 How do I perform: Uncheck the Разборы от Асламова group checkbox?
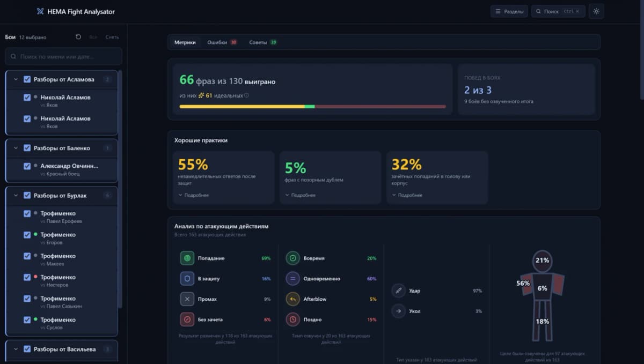tap(27, 79)
